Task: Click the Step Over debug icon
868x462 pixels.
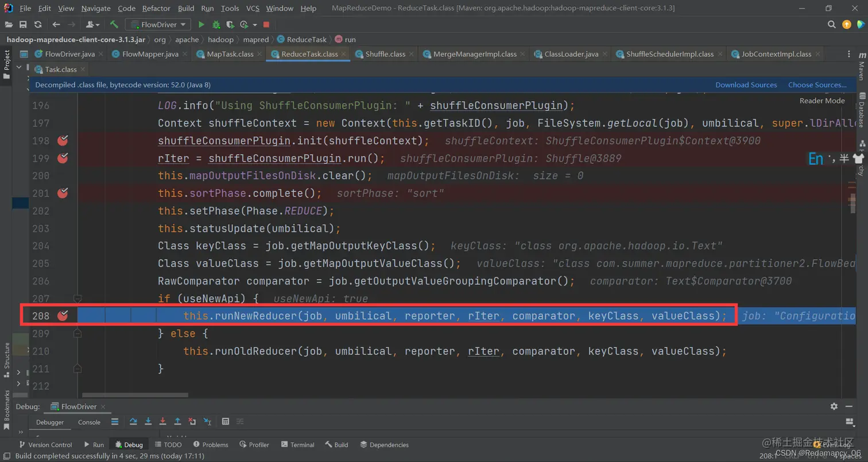Action: (133, 421)
